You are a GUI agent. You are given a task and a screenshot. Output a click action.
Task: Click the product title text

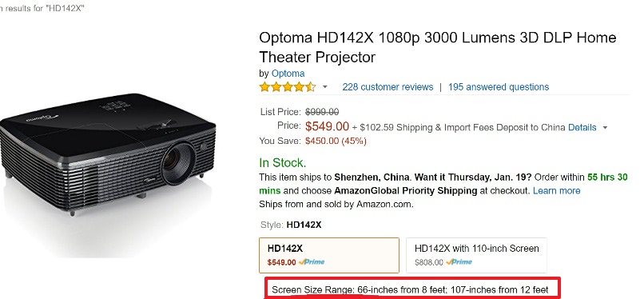(437, 47)
